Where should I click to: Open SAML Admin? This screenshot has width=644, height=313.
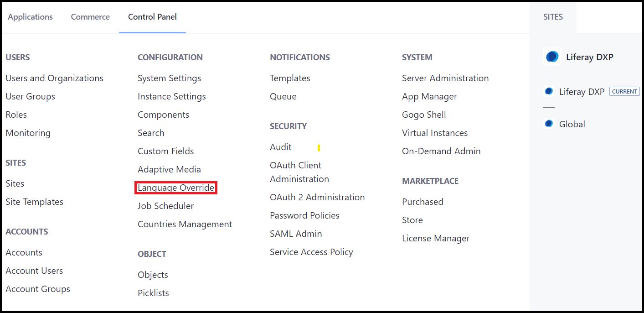(x=296, y=234)
